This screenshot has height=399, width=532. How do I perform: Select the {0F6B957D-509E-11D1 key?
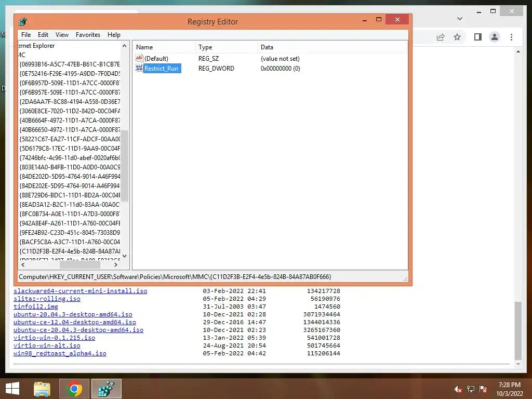(70, 83)
